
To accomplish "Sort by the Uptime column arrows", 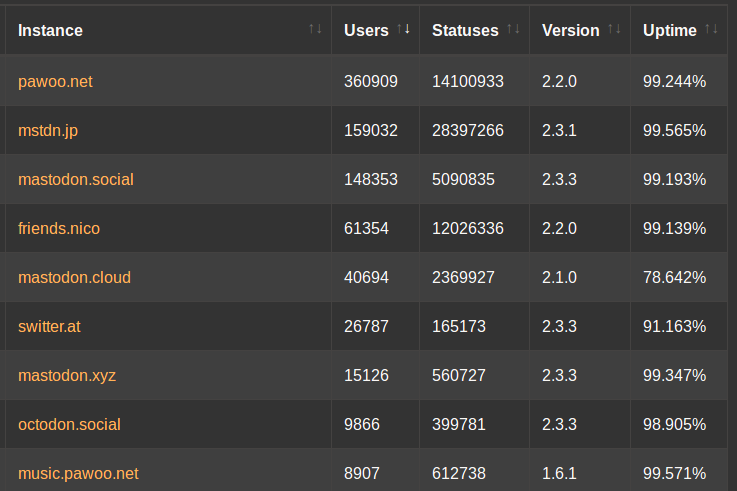I will click(x=711, y=29).
